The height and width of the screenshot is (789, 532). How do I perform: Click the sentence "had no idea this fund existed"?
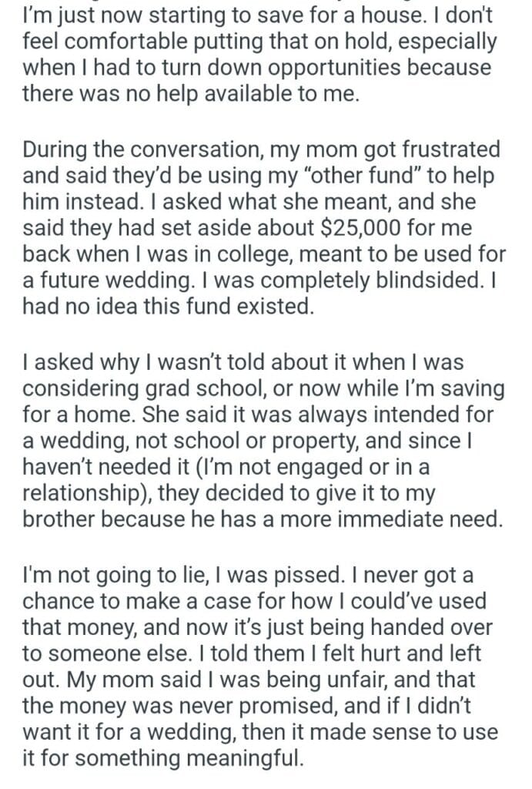[x=169, y=308]
